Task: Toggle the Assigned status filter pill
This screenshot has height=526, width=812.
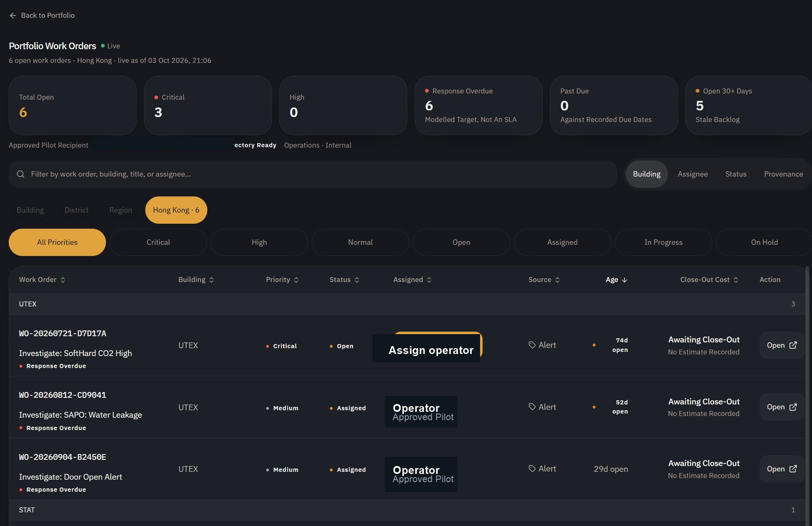Action: [x=562, y=242]
